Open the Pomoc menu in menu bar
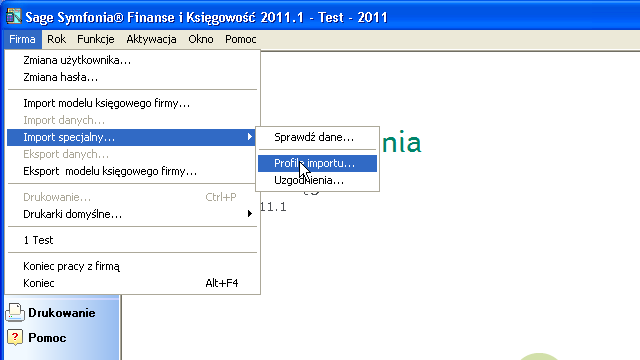The height and width of the screenshot is (360, 640). [x=240, y=39]
